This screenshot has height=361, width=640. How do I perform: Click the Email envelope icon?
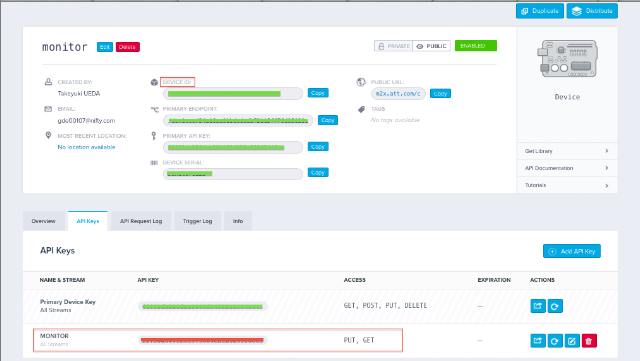pos(48,109)
